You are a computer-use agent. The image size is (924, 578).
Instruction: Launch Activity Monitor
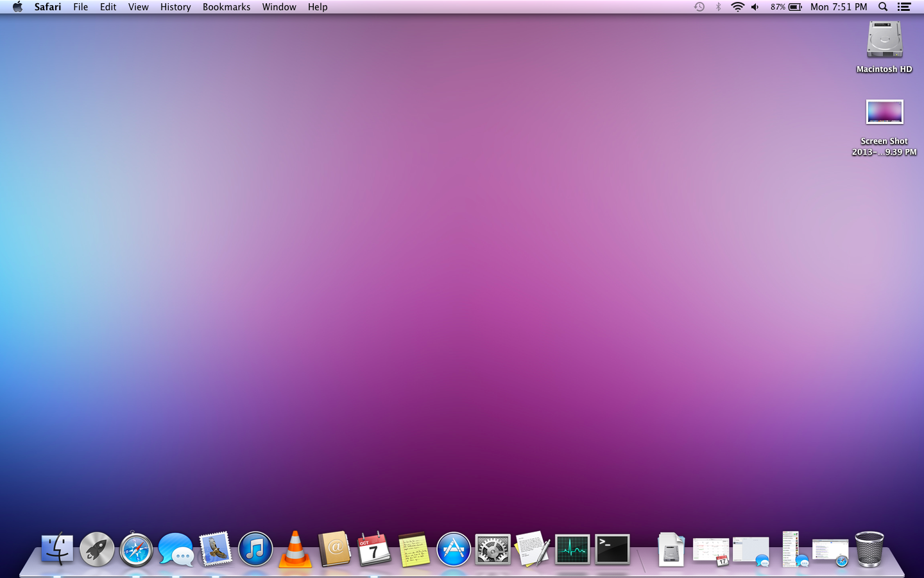point(572,550)
